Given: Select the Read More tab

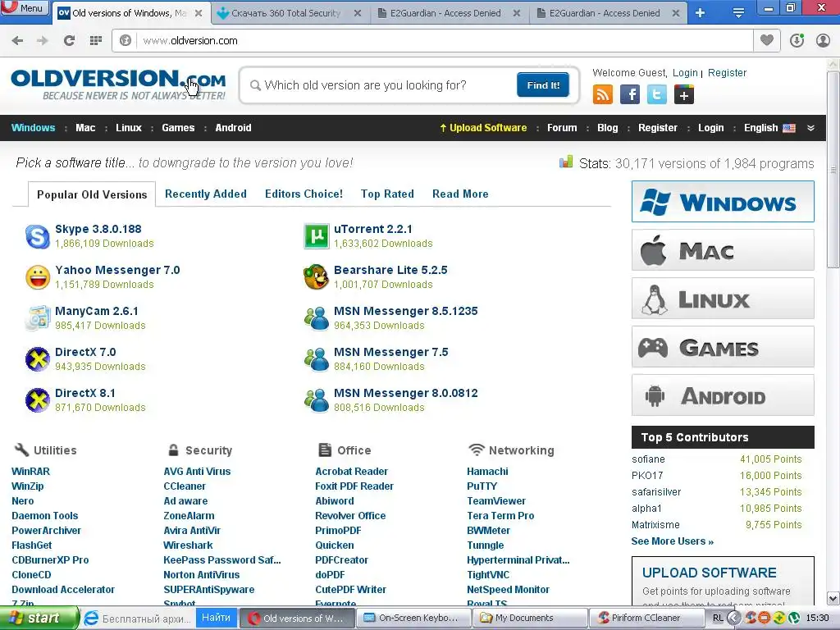Looking at the screenshot, I should pos(460,194).
